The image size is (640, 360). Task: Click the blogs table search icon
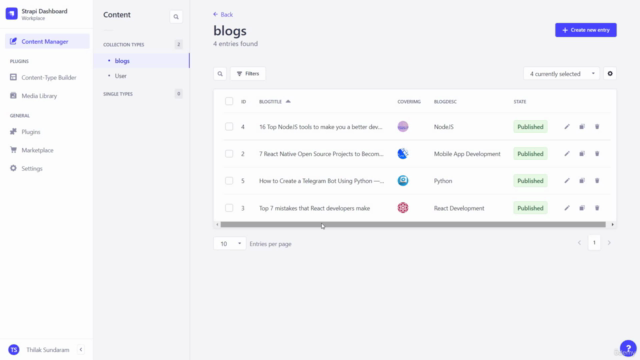coord(220,74)
